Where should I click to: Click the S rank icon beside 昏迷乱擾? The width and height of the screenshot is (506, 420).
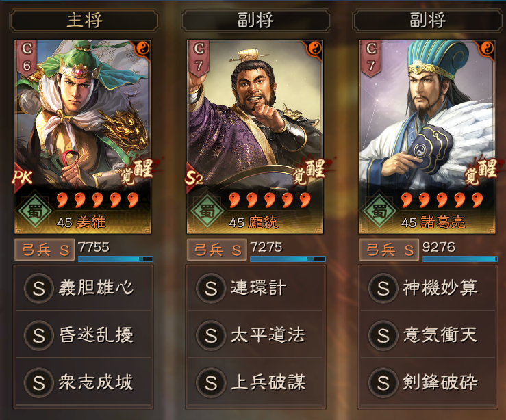click(x=39, y=335)
